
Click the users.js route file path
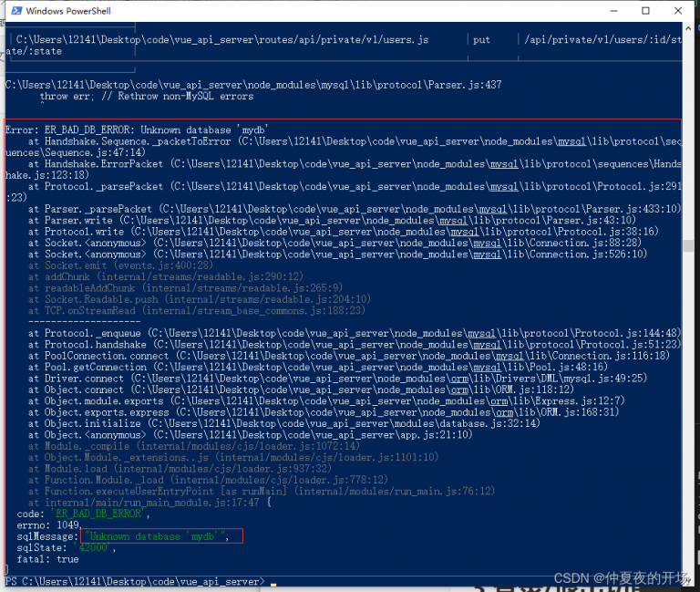[x=222, y=40]
